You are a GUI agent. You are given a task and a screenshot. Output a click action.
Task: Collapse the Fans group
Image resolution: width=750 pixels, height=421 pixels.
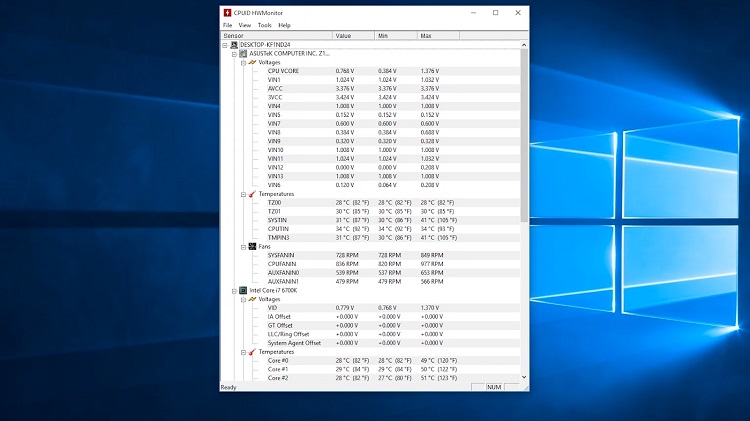tap(243, 247)
